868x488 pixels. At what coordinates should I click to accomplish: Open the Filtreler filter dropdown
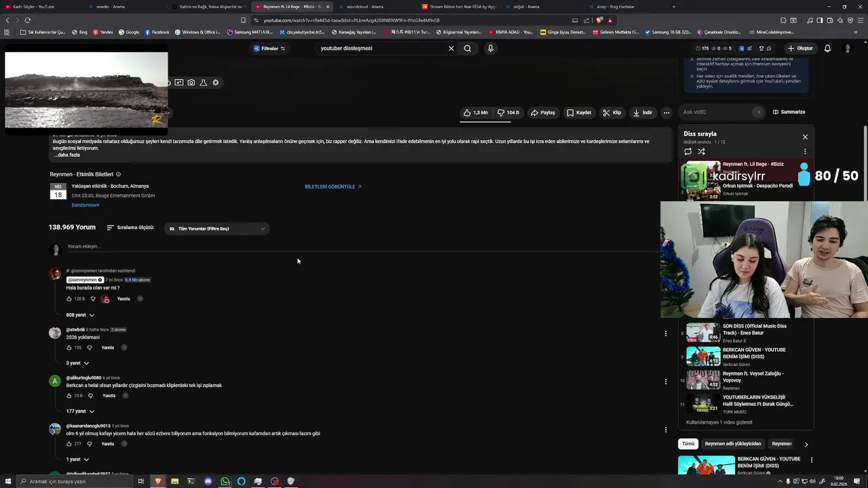click(269, 48)
